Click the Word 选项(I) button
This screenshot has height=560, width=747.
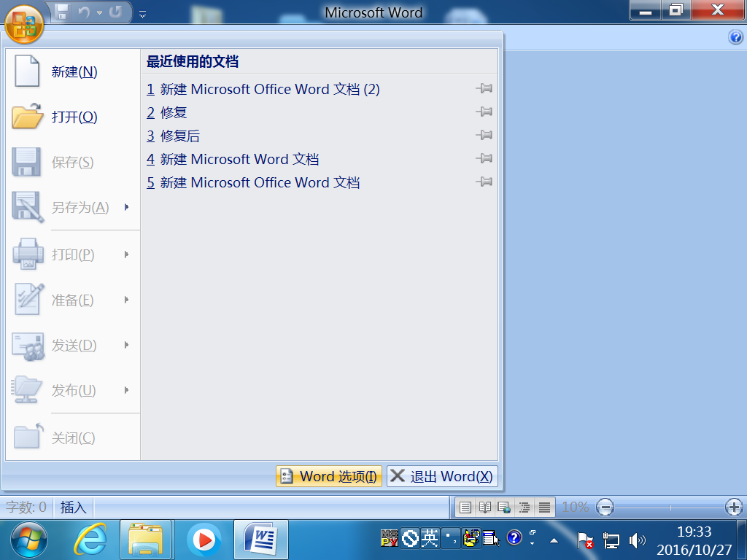pos(329,476)
